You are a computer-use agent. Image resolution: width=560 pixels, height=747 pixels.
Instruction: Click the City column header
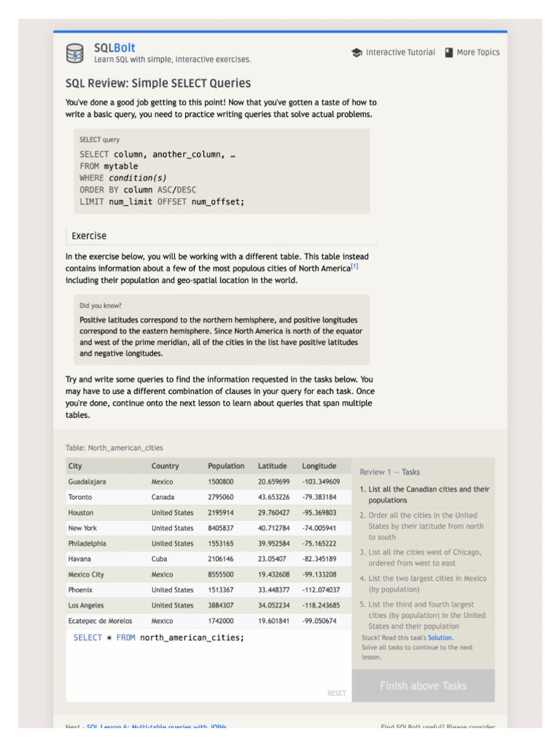point(76,466)
